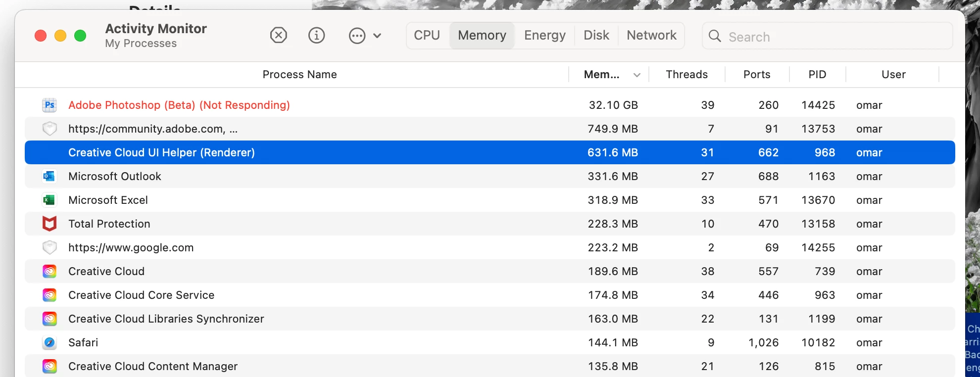
Task: Click the 318.9 MB memory value
Action: [613, 200]
